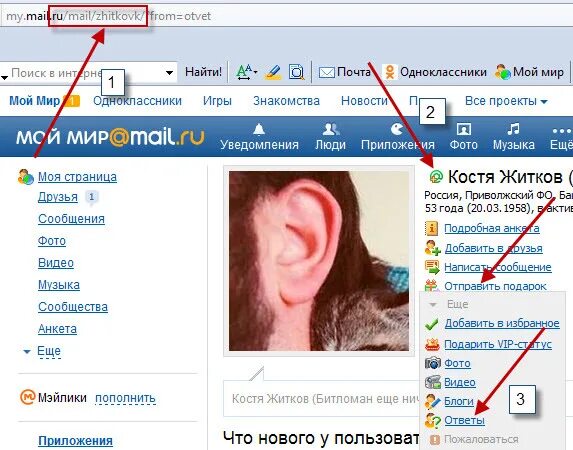This screenshot has width=573, height=450.
Task: Open Музыка in the left sidebar
Action: (x=59, y=285)
